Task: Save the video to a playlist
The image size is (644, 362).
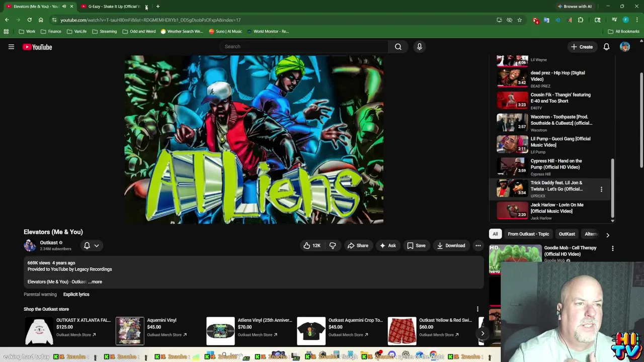Action: [x=416, y=245]
